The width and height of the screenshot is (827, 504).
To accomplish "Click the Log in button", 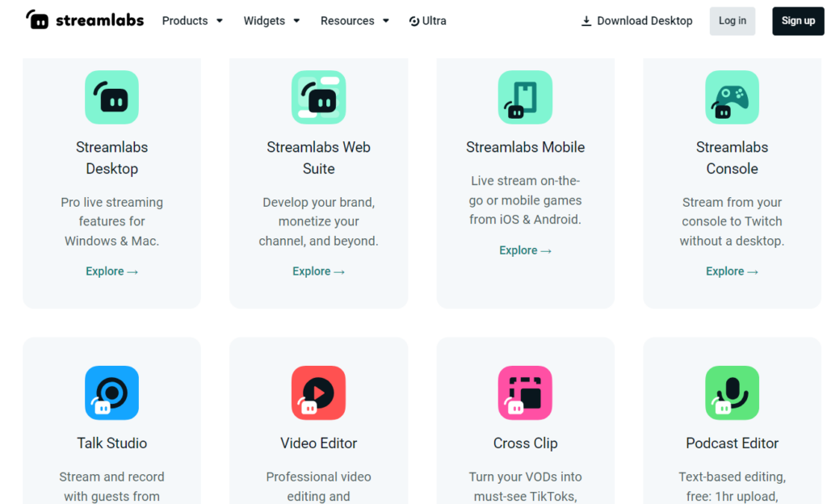I will (732, 21).
